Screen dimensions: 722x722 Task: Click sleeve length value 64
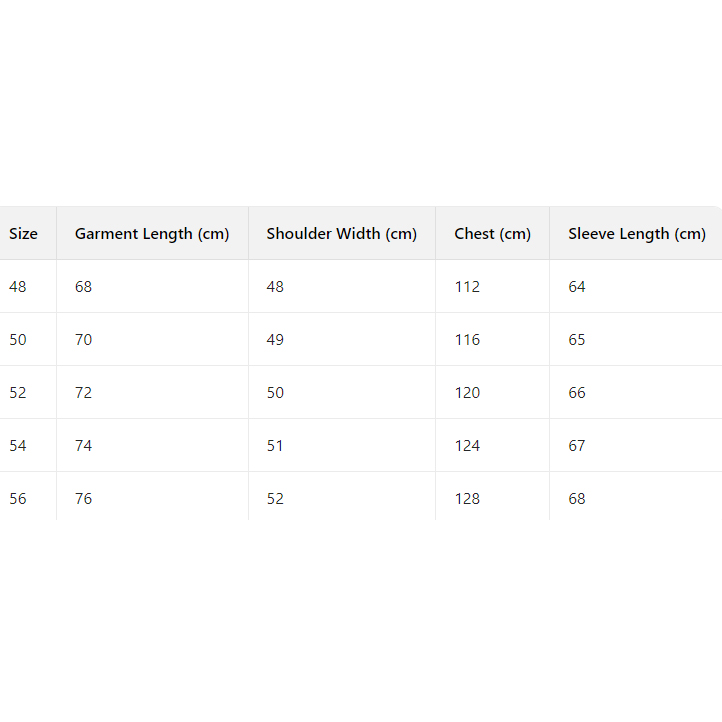(577, 287)
